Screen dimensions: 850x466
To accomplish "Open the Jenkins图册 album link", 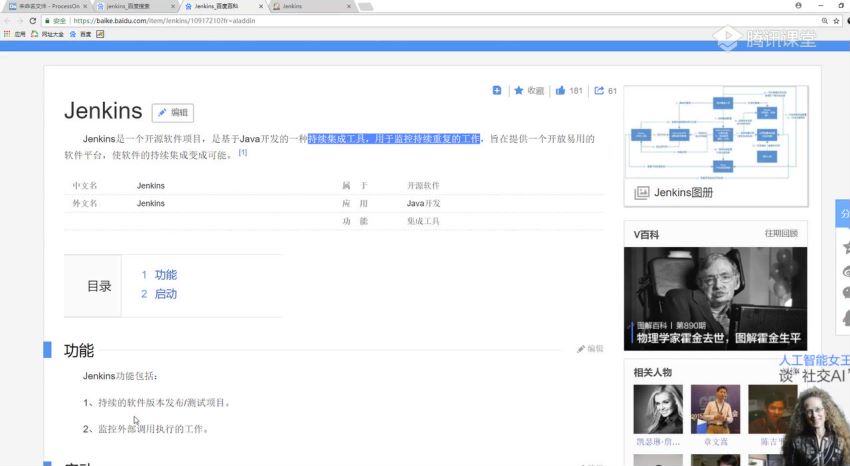I will click(x=683, y=192).
